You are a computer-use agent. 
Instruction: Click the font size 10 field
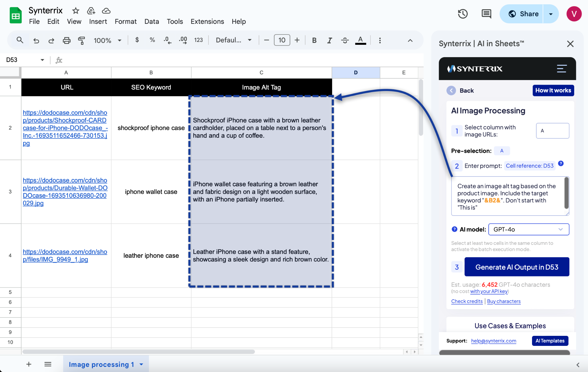(x=282, y=40)
